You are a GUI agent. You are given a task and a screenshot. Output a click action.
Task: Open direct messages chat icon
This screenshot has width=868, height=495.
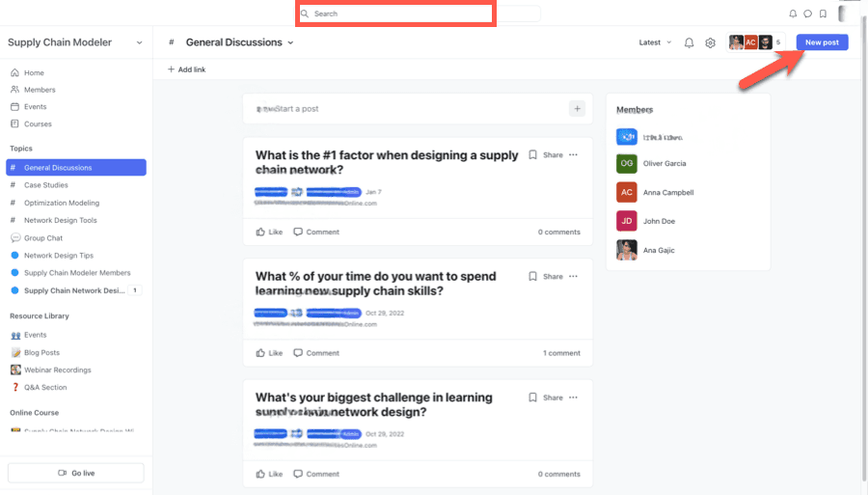point(807,14)
